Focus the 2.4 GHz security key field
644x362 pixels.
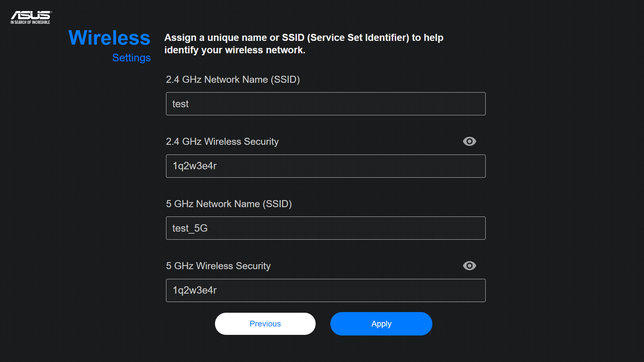pyautogui.click(x=325, y=166)
